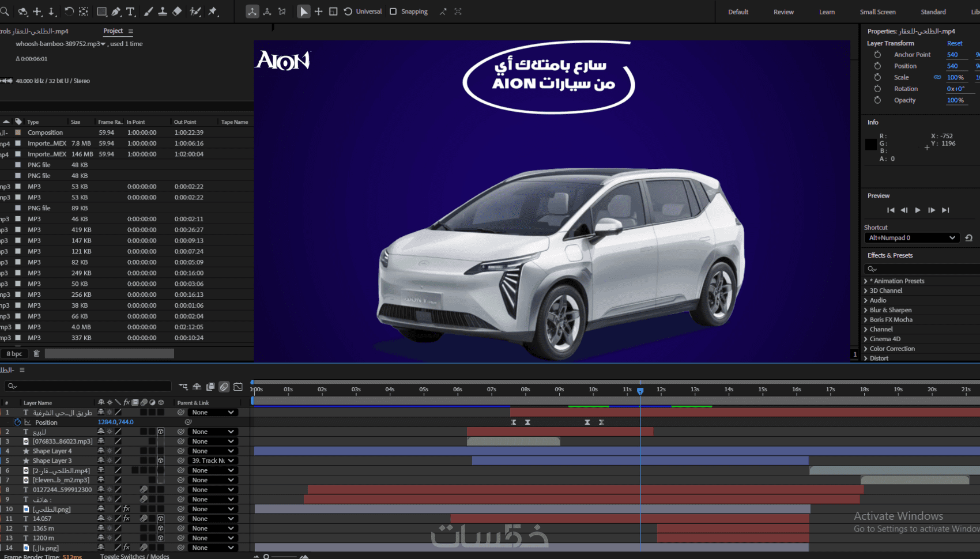Screen dimensions: 980x559
Task: Select the Roto Brush tool
Action: pos(195,12)
